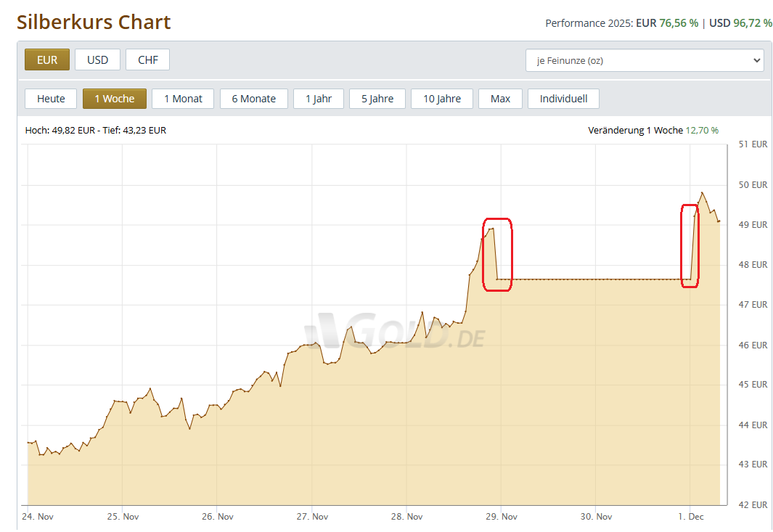Switch chart currency to USD
773x532 pixels.
coord(97,60)
